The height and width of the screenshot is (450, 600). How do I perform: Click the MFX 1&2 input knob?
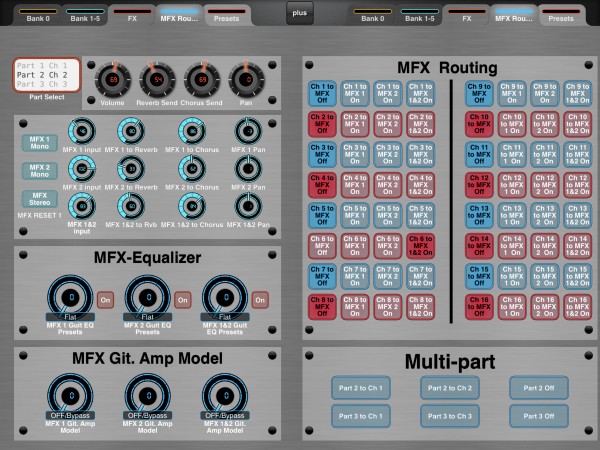click(82, 206)
